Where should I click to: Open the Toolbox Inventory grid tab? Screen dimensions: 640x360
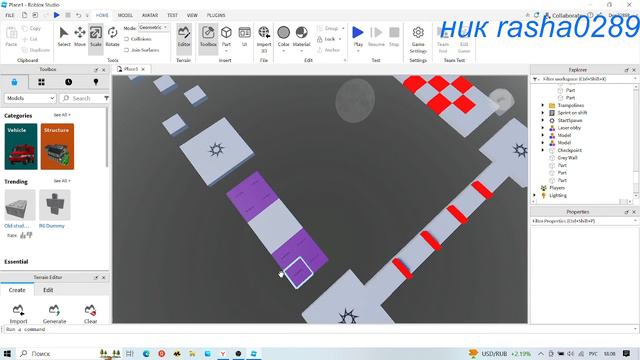[41, 82]
